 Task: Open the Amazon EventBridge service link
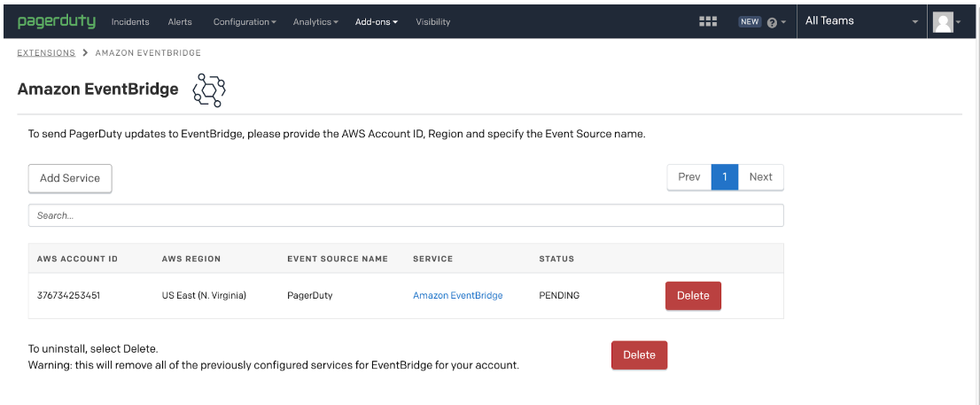[x=457, y=295]
